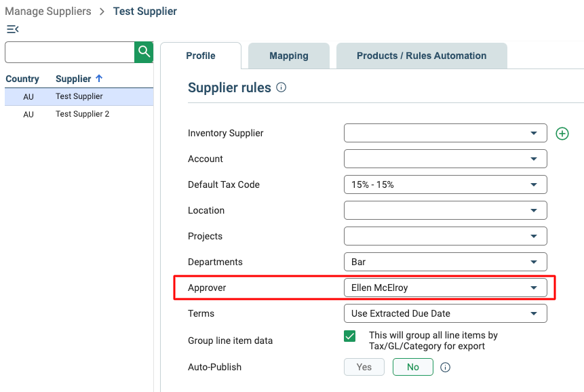
Task: Uncheck the Group line item data checkbox
Action: [350, 336]
